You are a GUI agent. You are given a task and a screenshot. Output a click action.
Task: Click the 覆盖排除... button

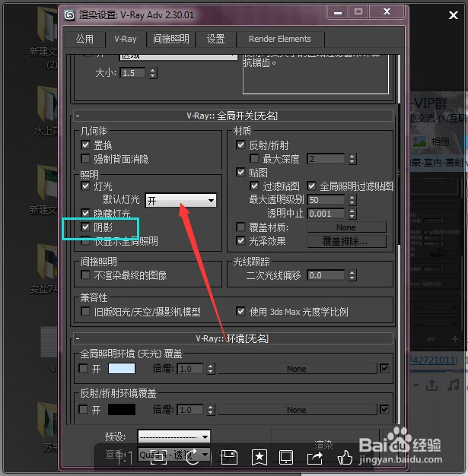coord(346,241)
